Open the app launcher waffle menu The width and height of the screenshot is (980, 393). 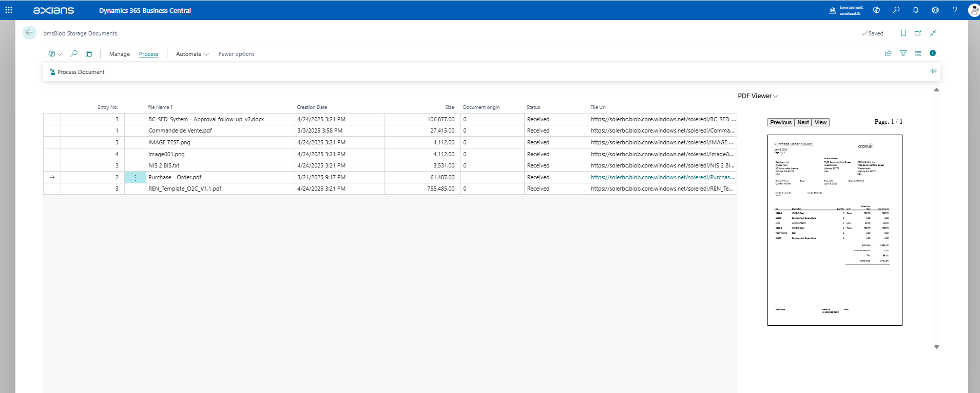(x=9, y=10)
